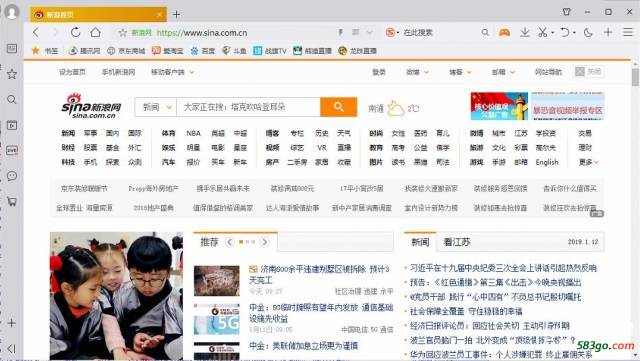Open the sidebar favorites star icon

click(12, 74)
